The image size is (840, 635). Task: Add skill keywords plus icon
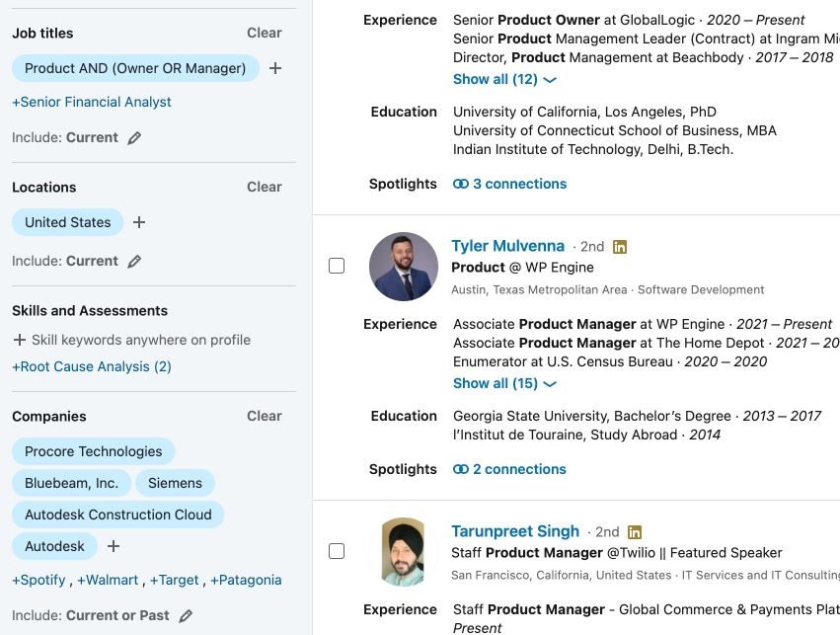[x=20, y=340]
